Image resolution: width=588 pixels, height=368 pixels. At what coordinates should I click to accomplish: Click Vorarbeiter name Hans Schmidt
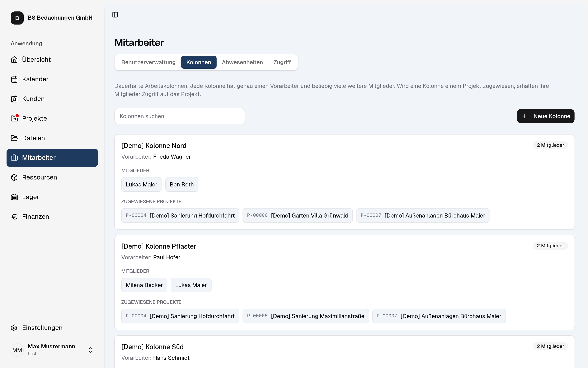tap(171, 358)
